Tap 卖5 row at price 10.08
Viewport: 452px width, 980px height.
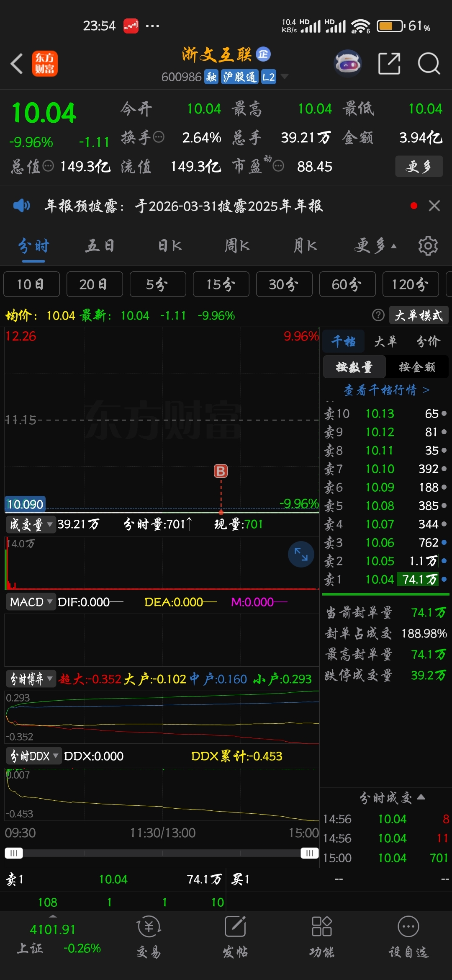pos(385,505)
